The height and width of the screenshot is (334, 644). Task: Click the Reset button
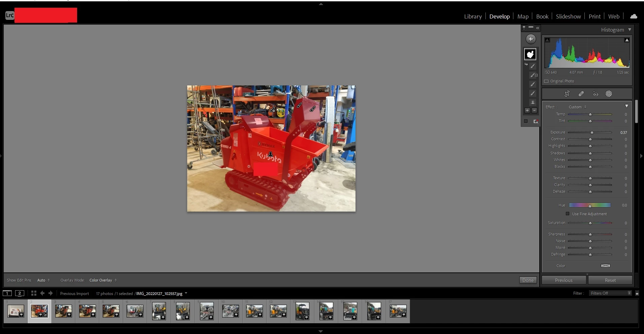(610, 280)
